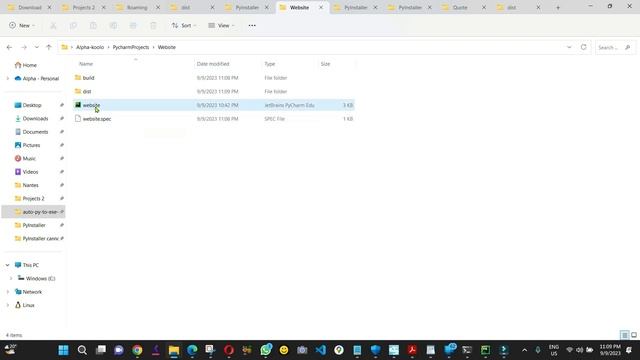Viewport: 640px width, 360px height.
Task: Open the View dropdown
Action: (x=221, y=25)
